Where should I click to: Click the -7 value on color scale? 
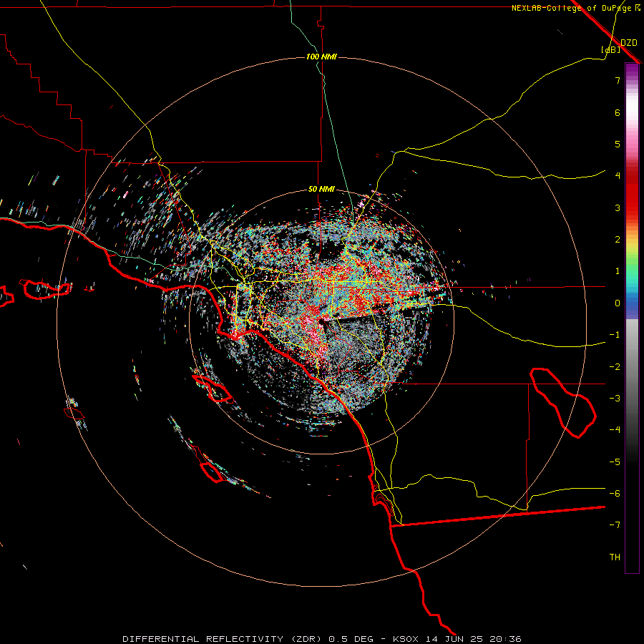coord(615,525)
